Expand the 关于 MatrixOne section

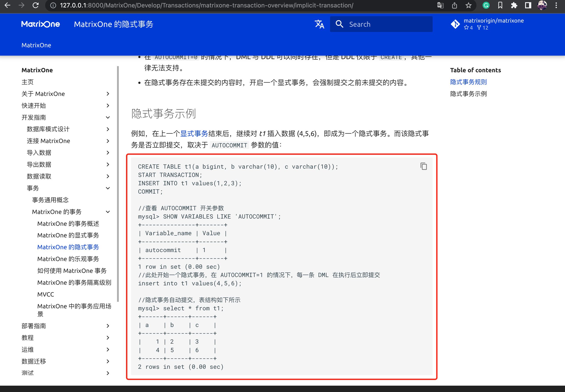click(108, 94)
